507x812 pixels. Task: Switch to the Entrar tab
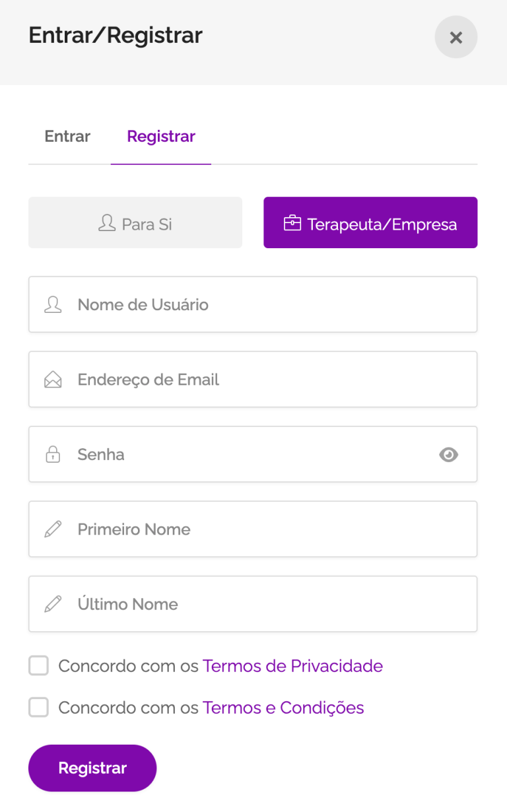point(67,137)
